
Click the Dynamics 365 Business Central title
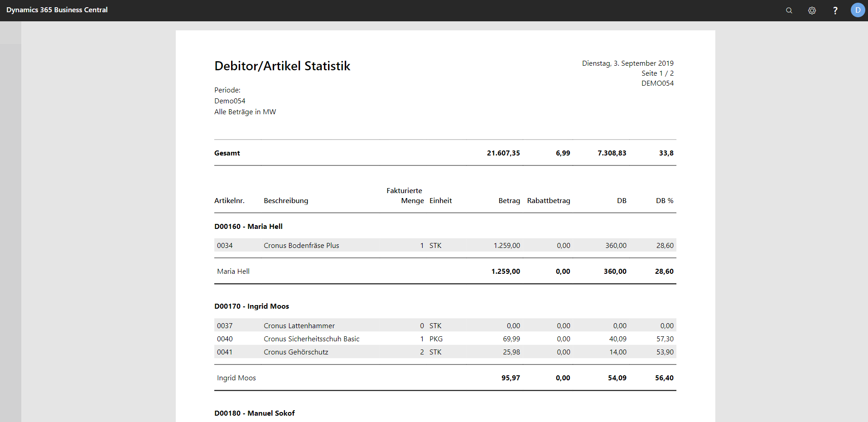(x=57, y=10)
